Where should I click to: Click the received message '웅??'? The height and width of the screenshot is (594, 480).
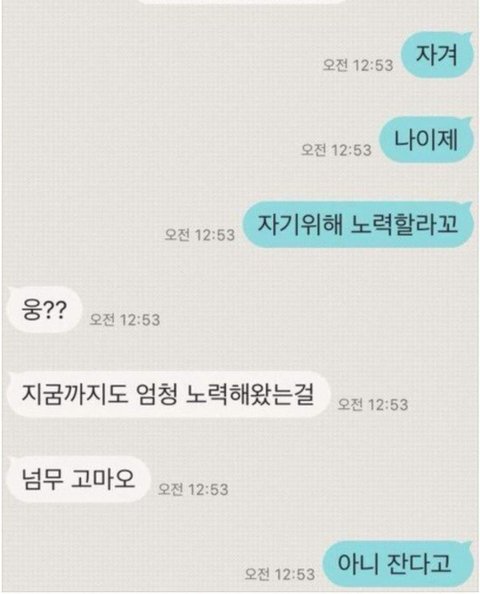(x=45, y=310)
